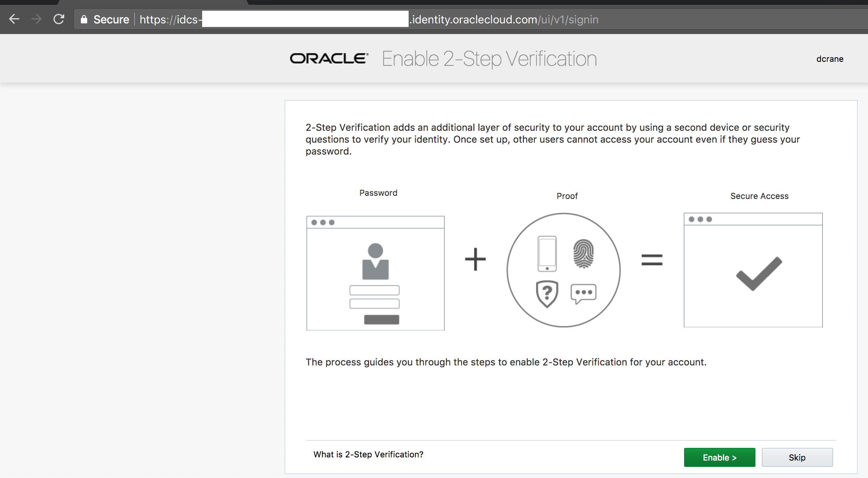Click the fingerprint icon in Proof circle
868x478 pixels.
point(583,254)
